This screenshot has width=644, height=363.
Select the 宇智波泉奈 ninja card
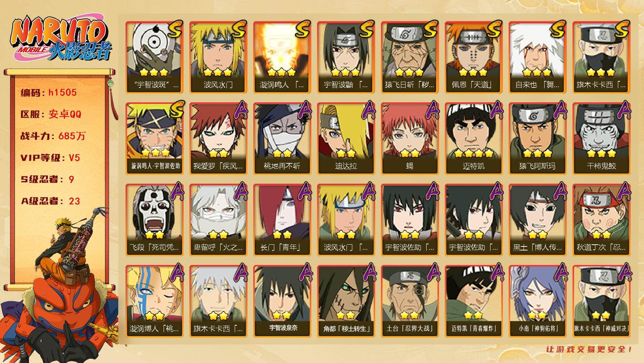[x=282, y=301]
